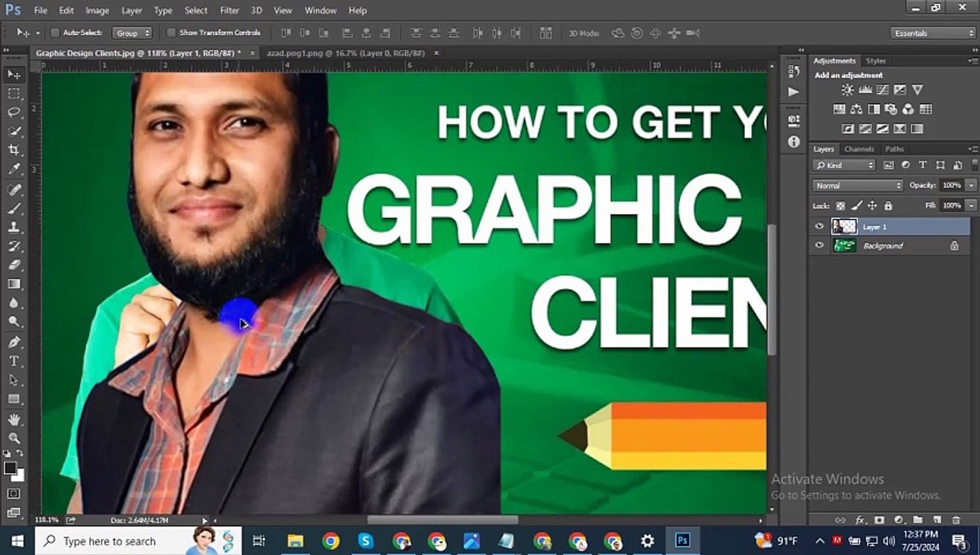Open the Actions panel play icon
The image size is (980, 555).
pyautogui.click(x=794, y=92)
